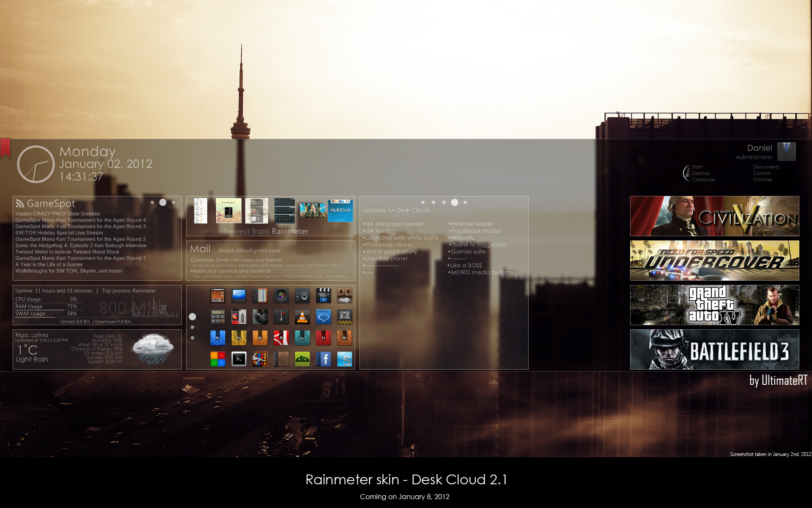Select the large Updates panel page dot

pyautogui.click(x=455, y=202)
